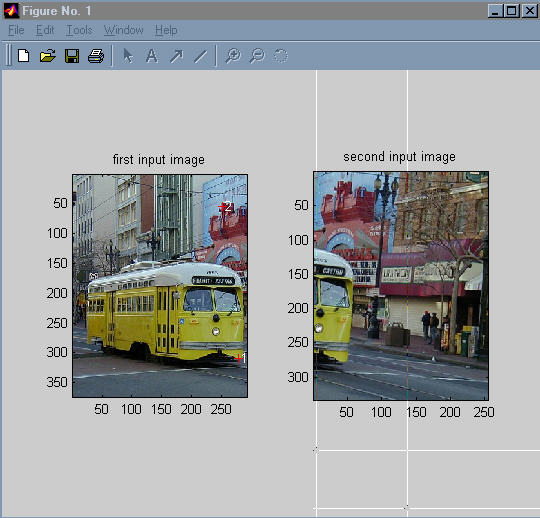540x518 pixels.
Task: Click the 'second input image' title
Action: click(x=399, y=157)
